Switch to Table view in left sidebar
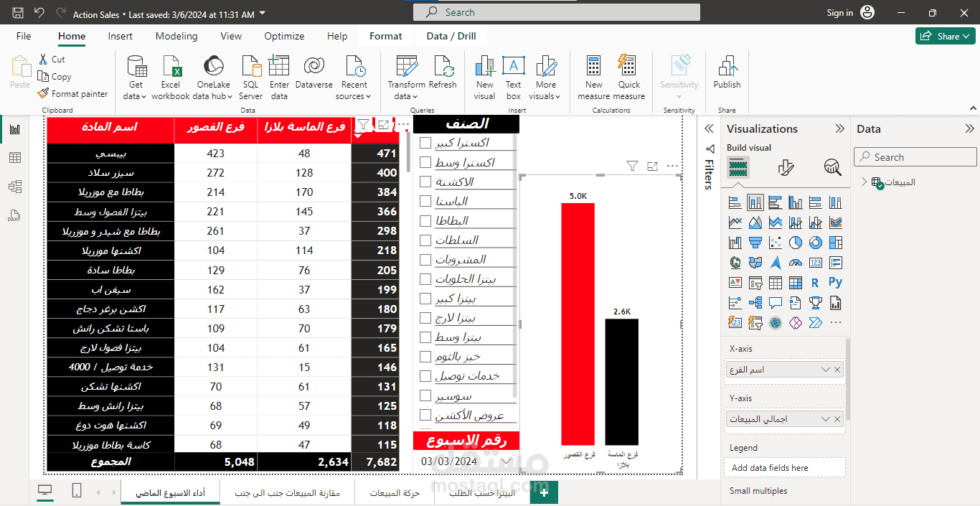The height and width of the screenshot is (506, 980). click(x=15, y=158)
